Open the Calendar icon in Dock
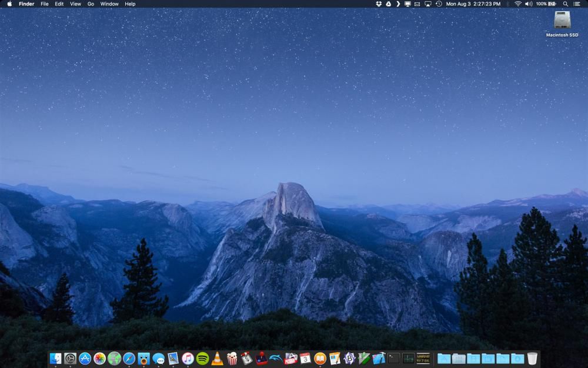The width and height of the screenshot is (588, 368). [x=305, y=358]
